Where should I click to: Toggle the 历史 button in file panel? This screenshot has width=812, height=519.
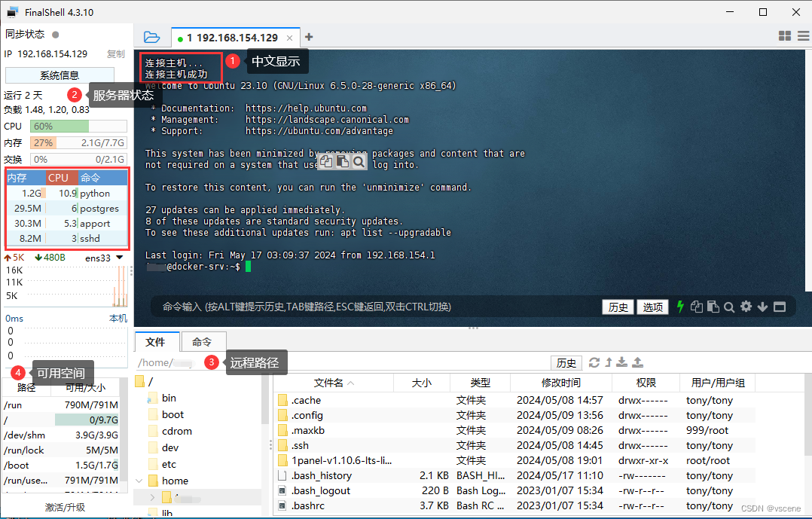point(566,362)
